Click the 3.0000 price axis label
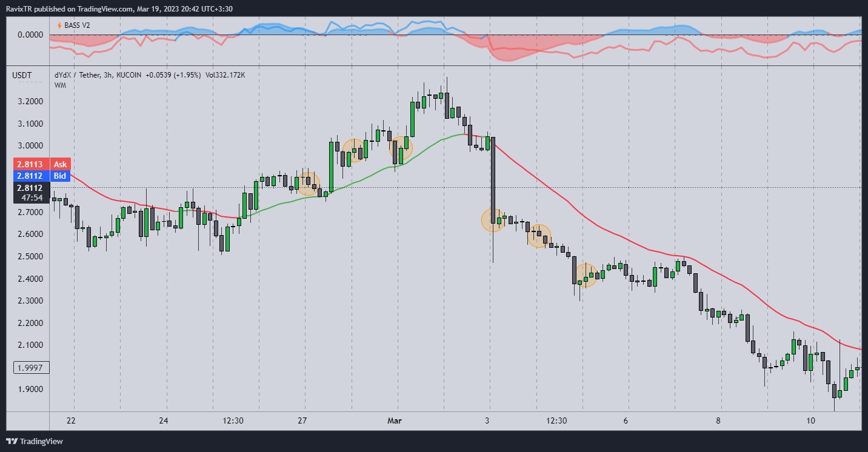This screenshot has height=452, width=868. point(30,146)
